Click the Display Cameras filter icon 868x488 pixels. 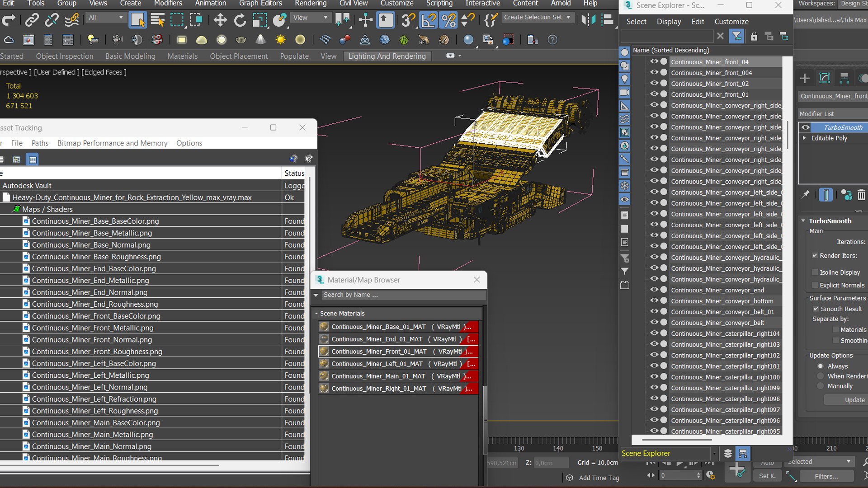(x=624, y=93)
